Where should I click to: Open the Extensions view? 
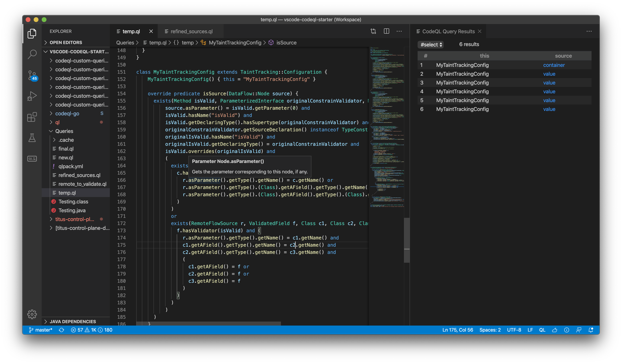click(x=32, y=117)
